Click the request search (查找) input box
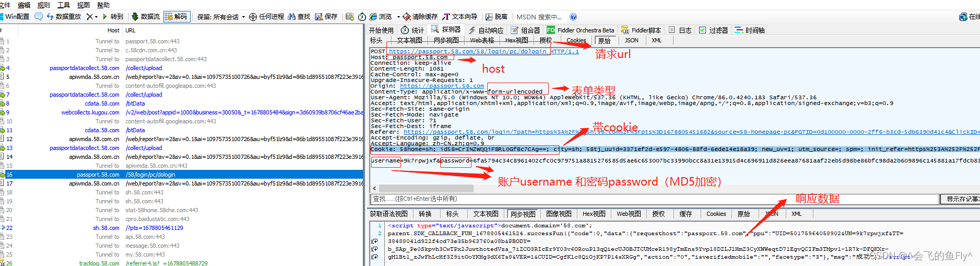 (654, 199)
